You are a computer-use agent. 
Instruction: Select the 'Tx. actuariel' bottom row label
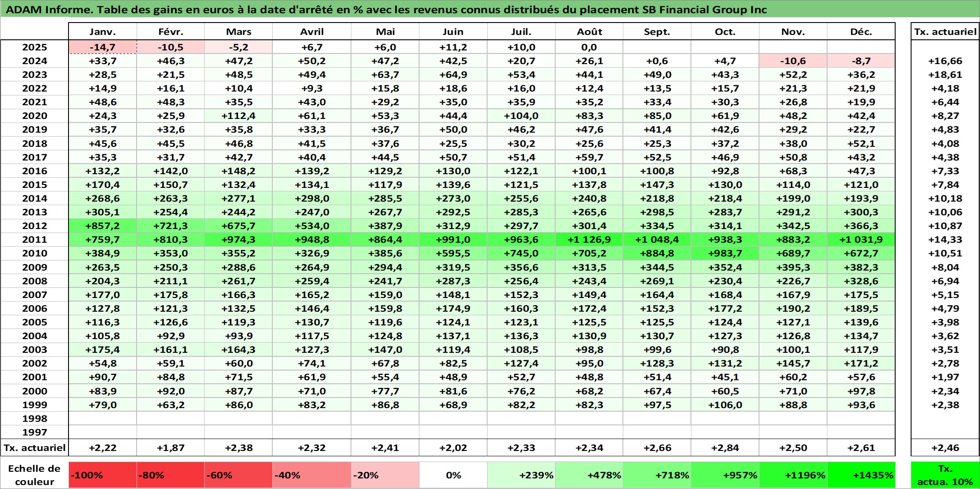34,448
